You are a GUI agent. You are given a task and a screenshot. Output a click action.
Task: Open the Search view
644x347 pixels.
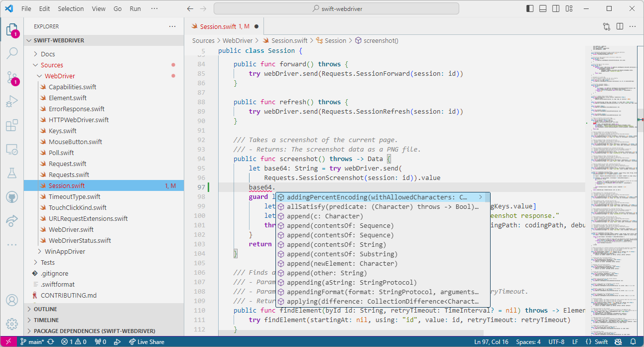pyautogui.click(x=12, y=53)
